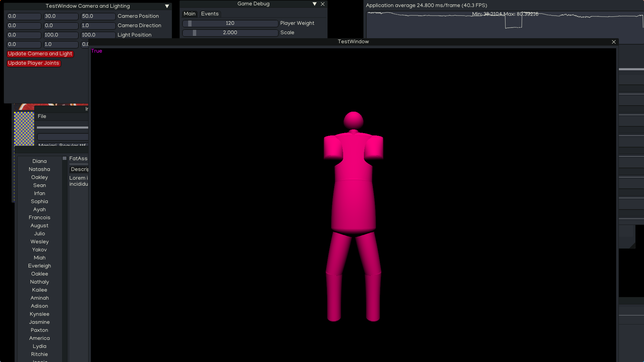The width and height of the screenshot is (644, 362).
Task: Click Update Camera and Light button
Action: pyautogui.click(x=40, y=54)
